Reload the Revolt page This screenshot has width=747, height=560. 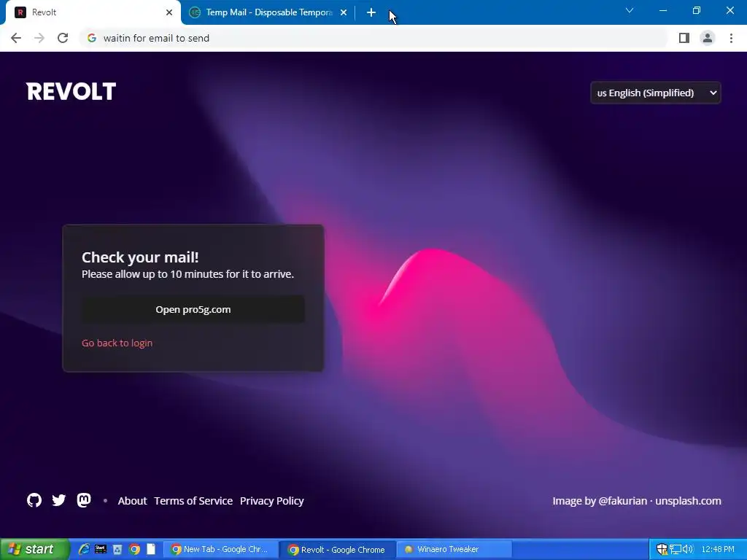point(63,38)
